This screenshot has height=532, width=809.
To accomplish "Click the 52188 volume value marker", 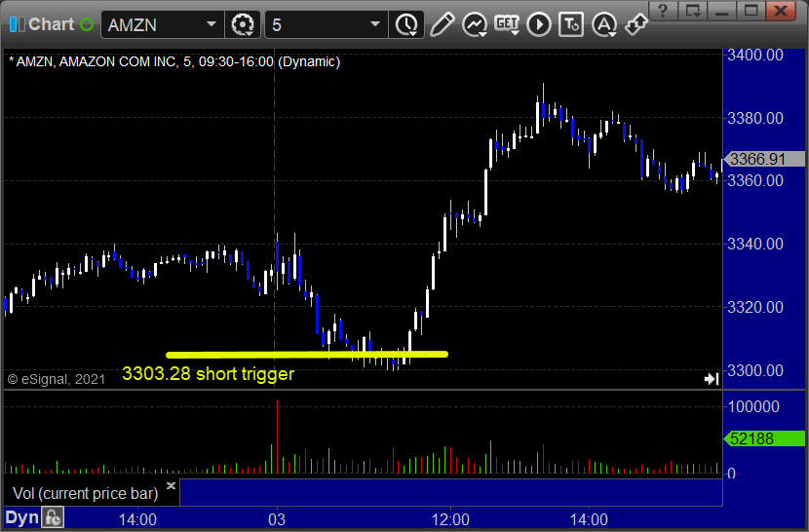I will tap(764, 438).
